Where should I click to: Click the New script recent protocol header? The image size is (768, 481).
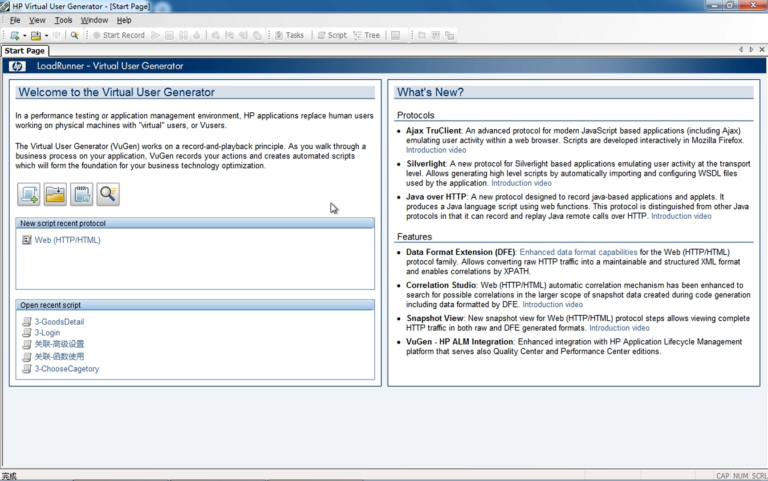195,223
